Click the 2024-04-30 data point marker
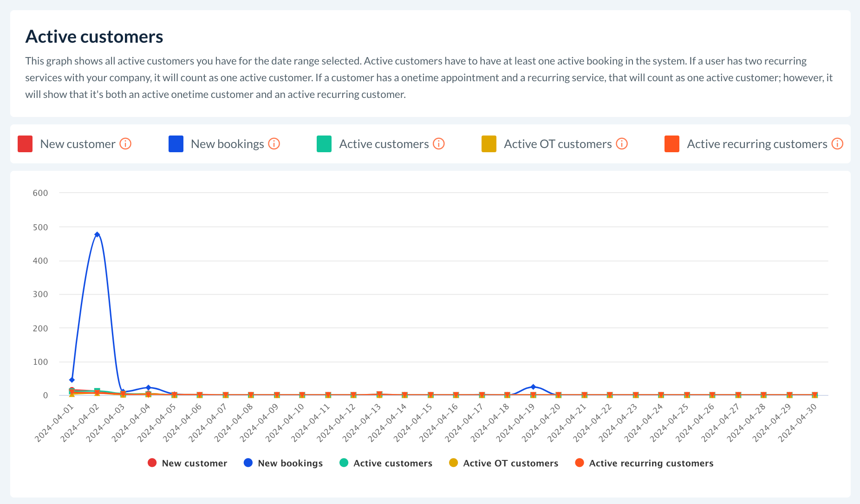The width and height of the screenshot is (860, 504). coord(814,395)
